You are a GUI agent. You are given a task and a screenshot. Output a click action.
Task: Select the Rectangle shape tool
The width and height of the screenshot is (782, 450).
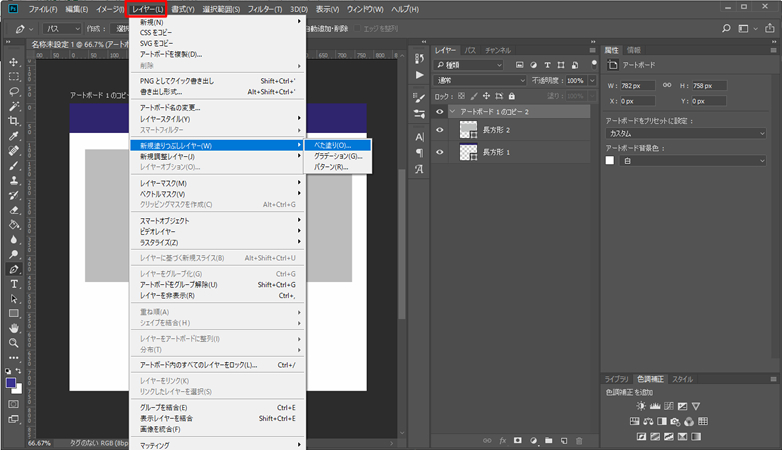pyautogui.click(x=14, y=313)
